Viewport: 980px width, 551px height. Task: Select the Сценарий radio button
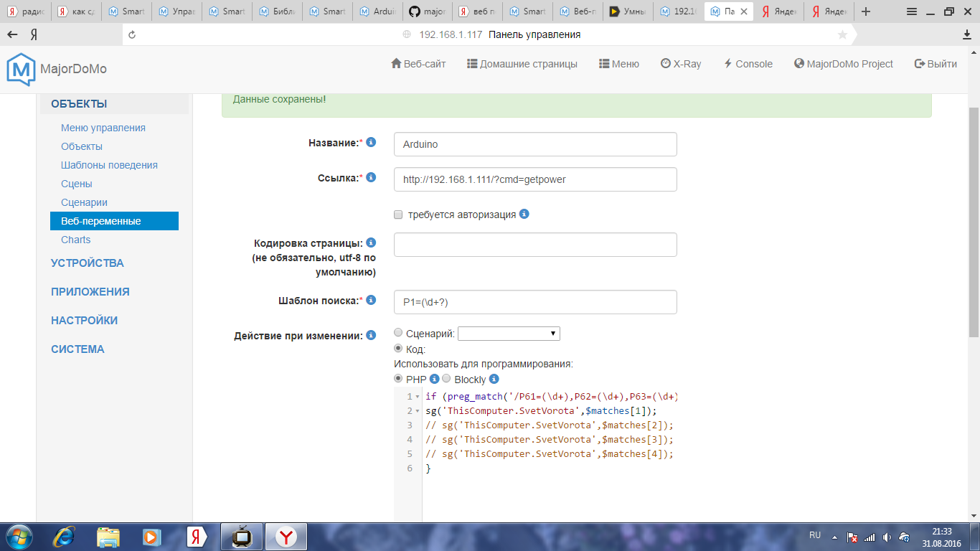coord(399,333)
